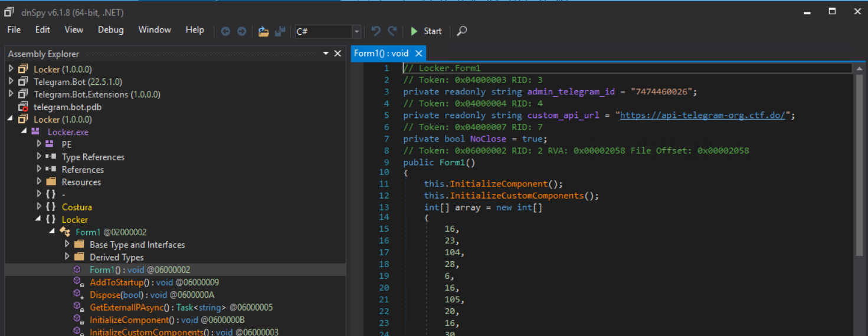Viewport: 868px width, 336px height.
Task: Select AddToStartup() method in the tree
Action: [x=154, y=282]
